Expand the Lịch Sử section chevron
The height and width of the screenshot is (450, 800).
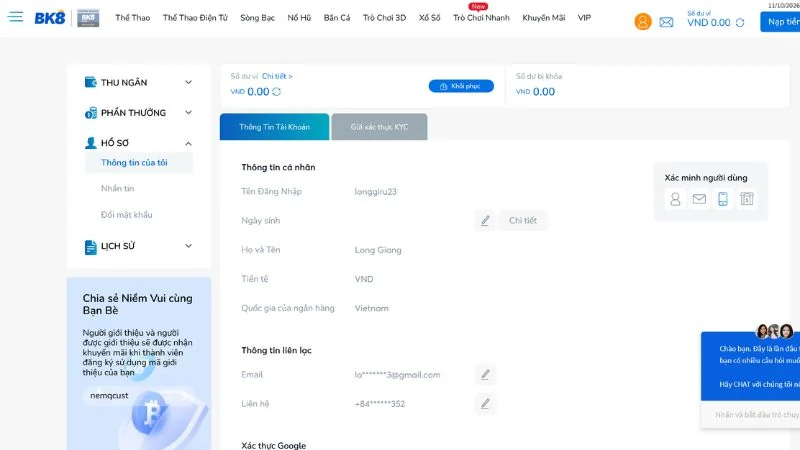click(x=188, y=246)
